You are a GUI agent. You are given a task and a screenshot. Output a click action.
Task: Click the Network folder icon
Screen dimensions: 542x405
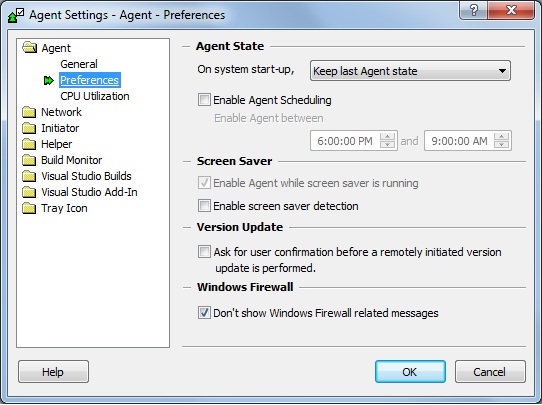pos(29,112)
